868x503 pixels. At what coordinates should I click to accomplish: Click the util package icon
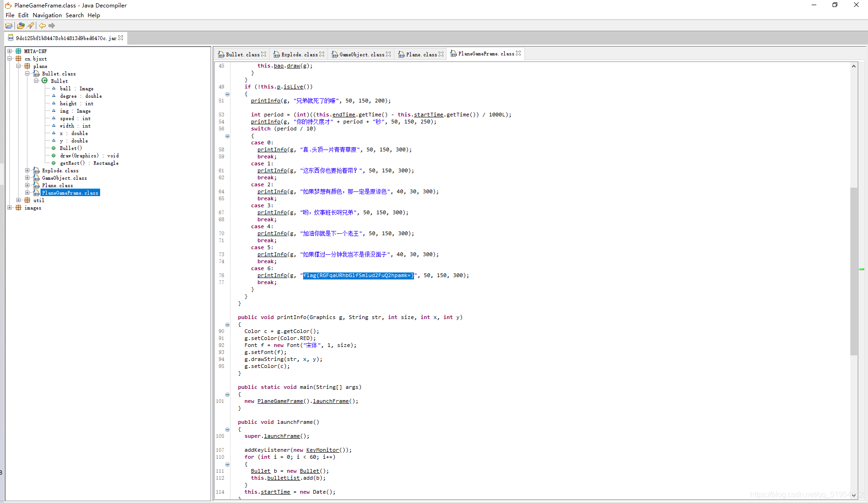[27, 200]
